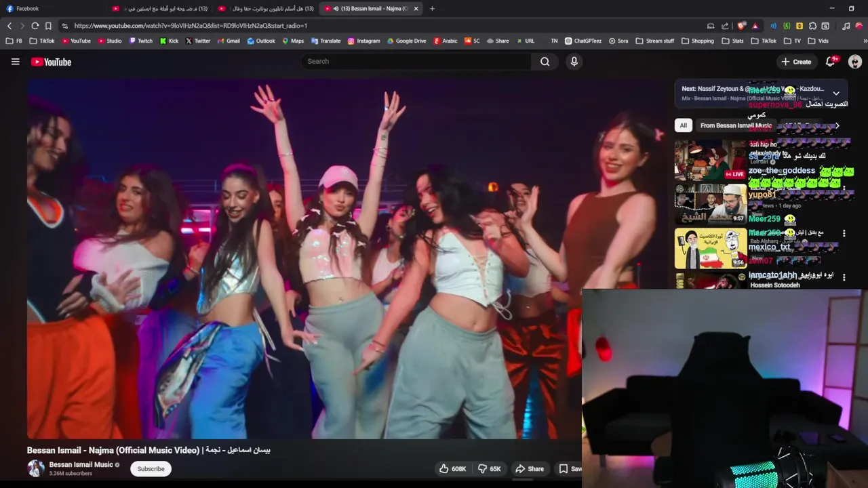Open the Stats bookmarks folder
Image resolution: width=868 pixels, height=488 pixels.
[x=732, y=41]
